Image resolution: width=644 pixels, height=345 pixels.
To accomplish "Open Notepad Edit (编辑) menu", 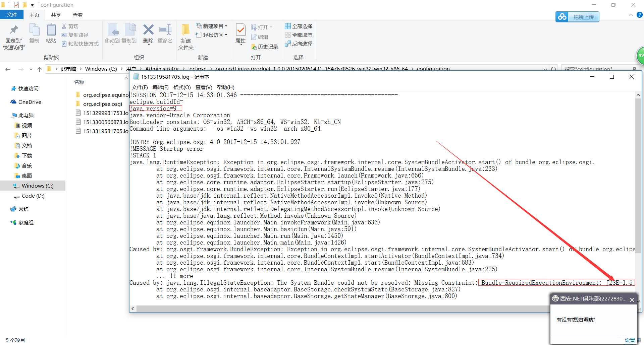I will coord(160,87).
